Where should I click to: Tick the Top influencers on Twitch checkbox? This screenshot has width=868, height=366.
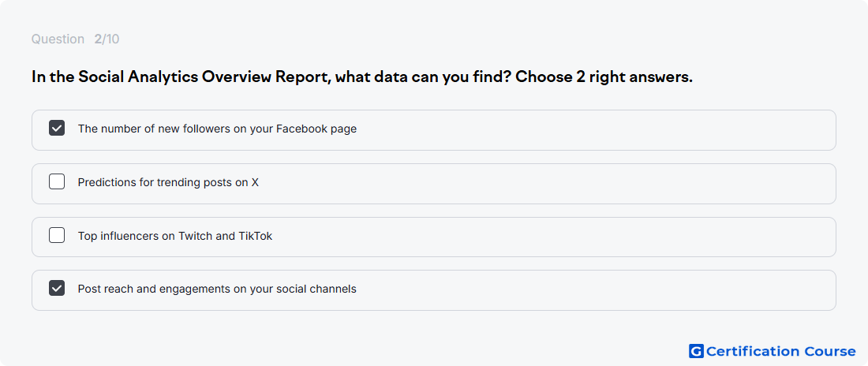[x=57, y=235]
